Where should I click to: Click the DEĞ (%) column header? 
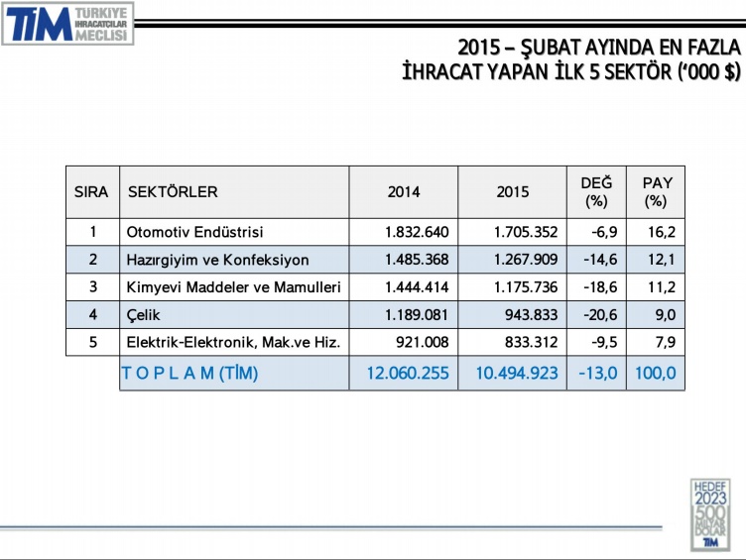click(596, 192)
